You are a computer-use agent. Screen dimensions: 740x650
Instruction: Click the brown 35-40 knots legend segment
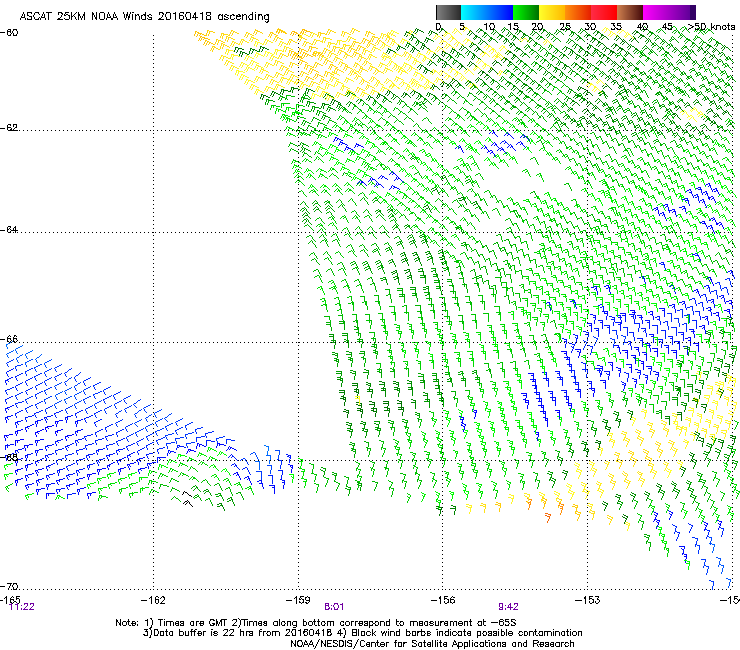[x=630, y=12]
